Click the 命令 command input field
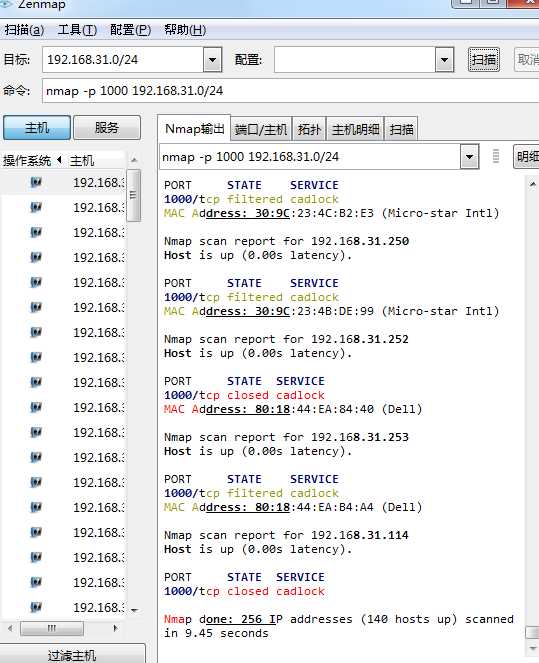The image size is (539, 663). [290, 91]
